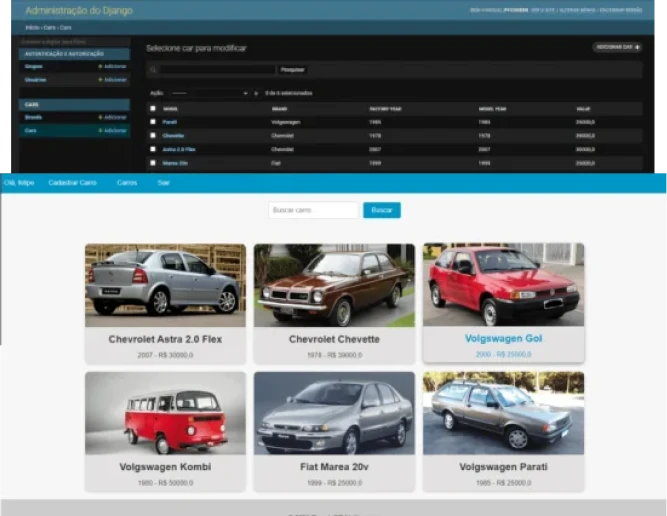Check the Astra 2.0 Flex row checkbox
The width and height of the screenshot is (667, 516).
tap(153, 149)
